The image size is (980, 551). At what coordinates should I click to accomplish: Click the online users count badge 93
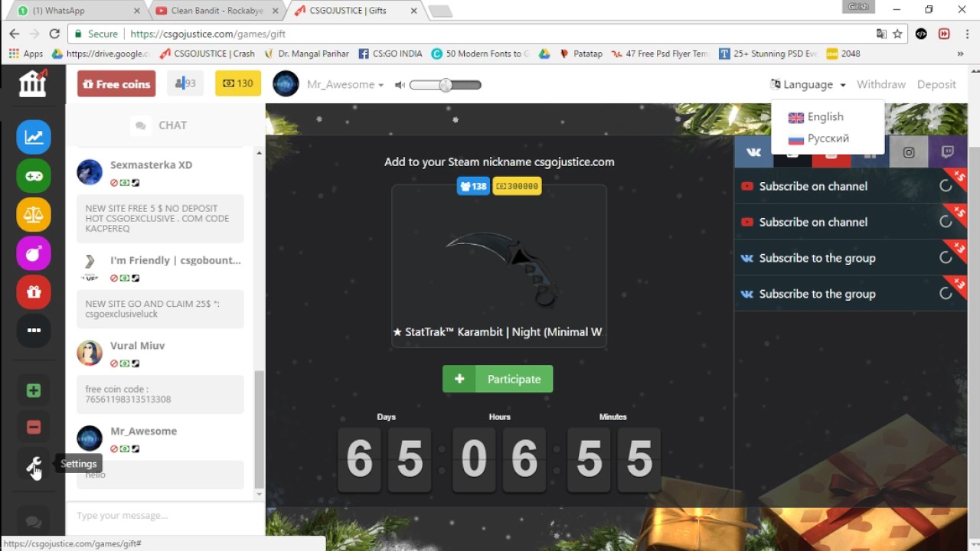[x=185, y=83]
